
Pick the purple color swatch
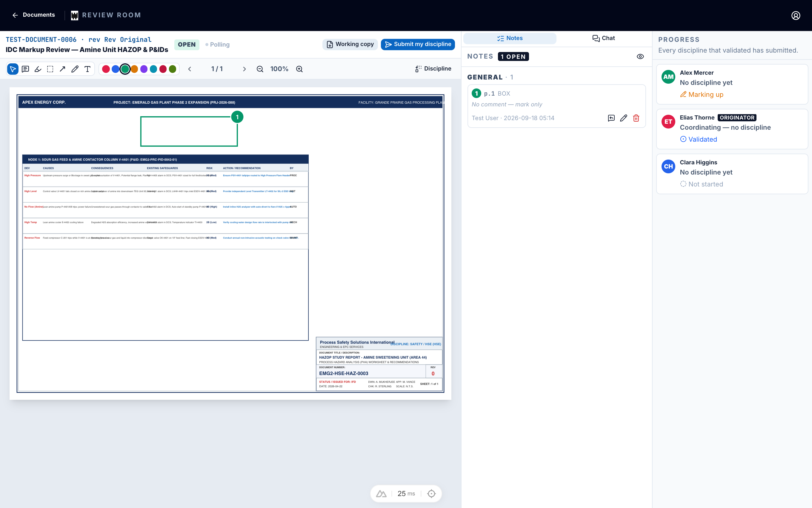point(144,69)
